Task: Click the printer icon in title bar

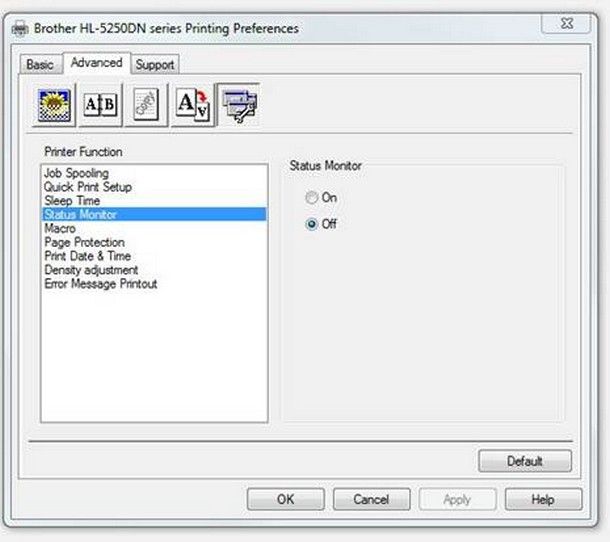Action: (x=20, y=29)
